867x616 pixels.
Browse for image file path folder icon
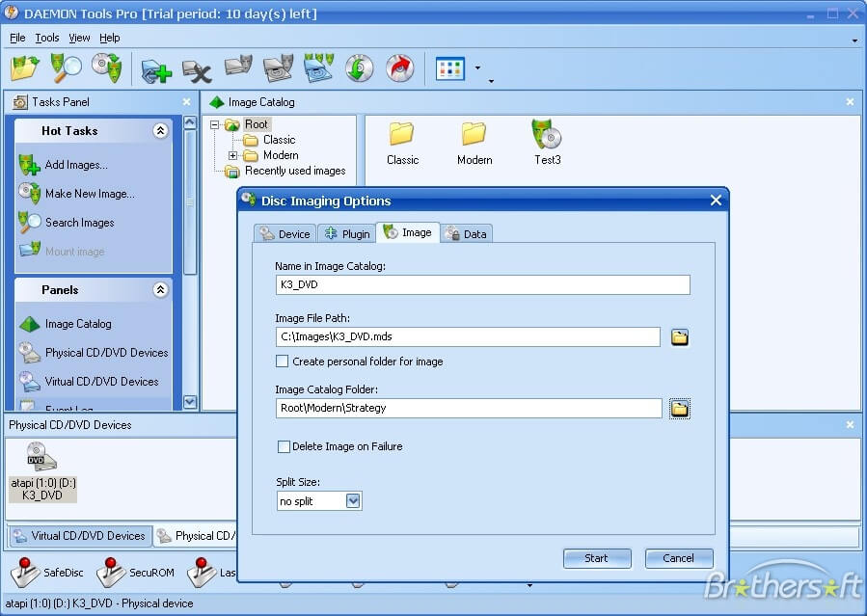[680, 337]
